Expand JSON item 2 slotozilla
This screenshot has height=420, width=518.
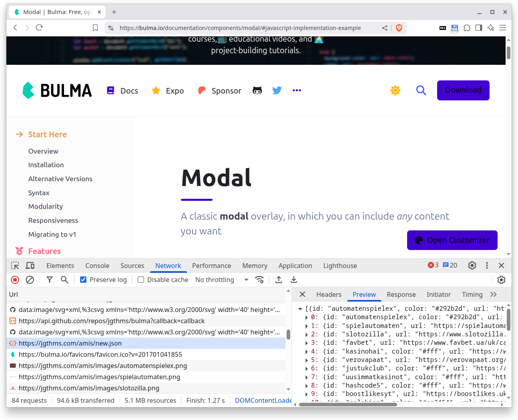click(x=307, y=334)
